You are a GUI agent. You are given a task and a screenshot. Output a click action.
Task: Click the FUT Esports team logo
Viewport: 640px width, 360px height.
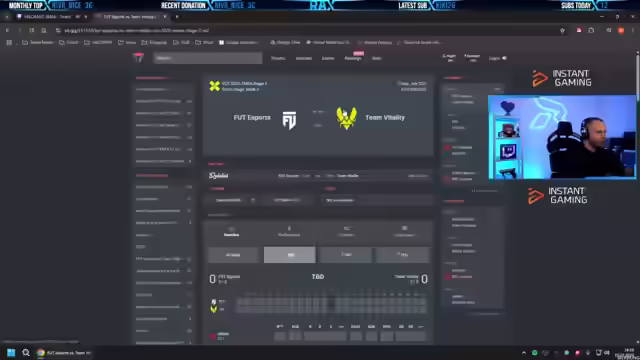click(289, 120)
